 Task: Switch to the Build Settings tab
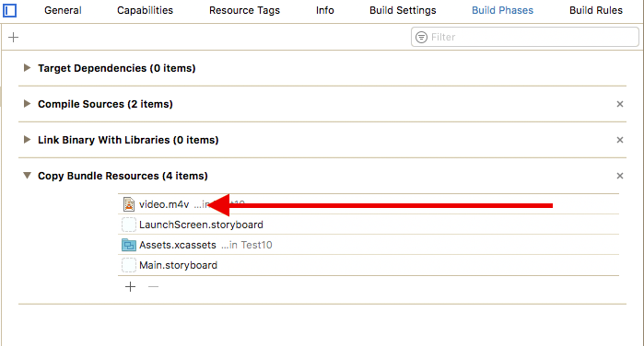[403, 10]
